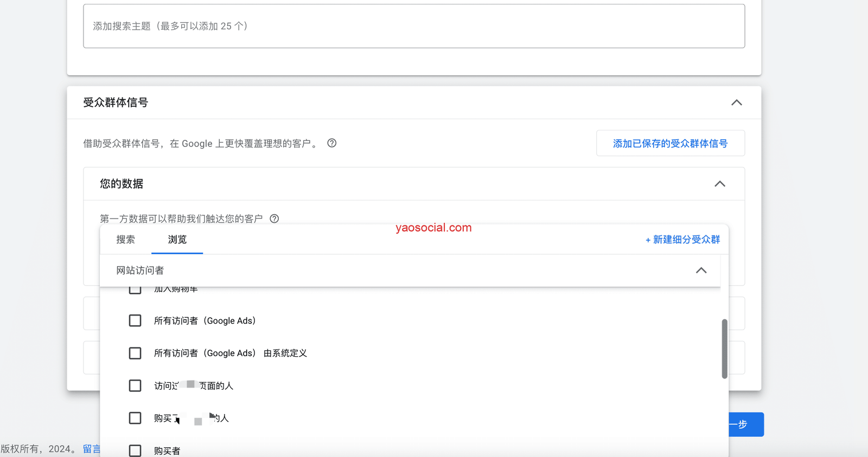Check 所有访问者 (Google Ads) 由系统定义 option
This screenshot has height=457, width=868.
[135, 353]
